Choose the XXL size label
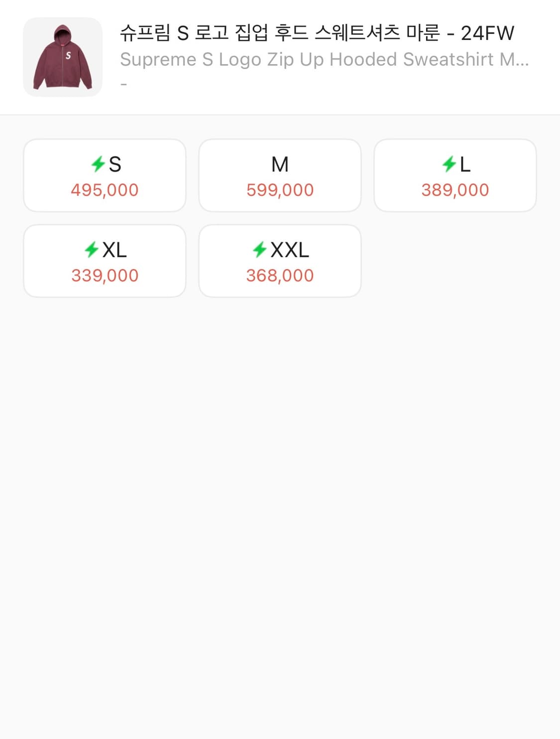 click(290, 250)
